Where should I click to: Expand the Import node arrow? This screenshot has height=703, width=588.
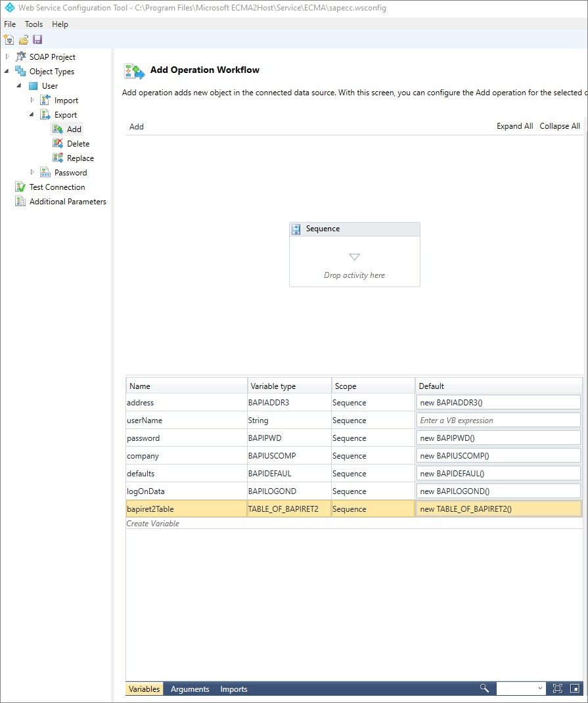[x=32, y=101]
